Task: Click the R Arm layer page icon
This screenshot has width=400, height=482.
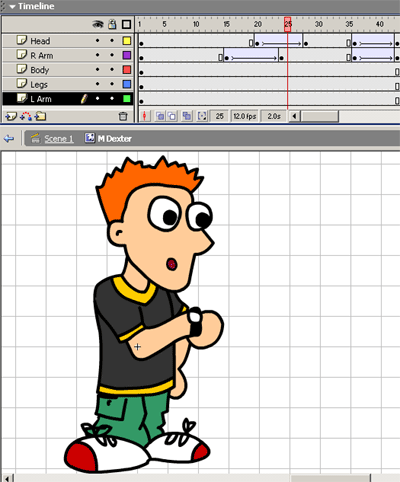Action: (x=21, y=54)
